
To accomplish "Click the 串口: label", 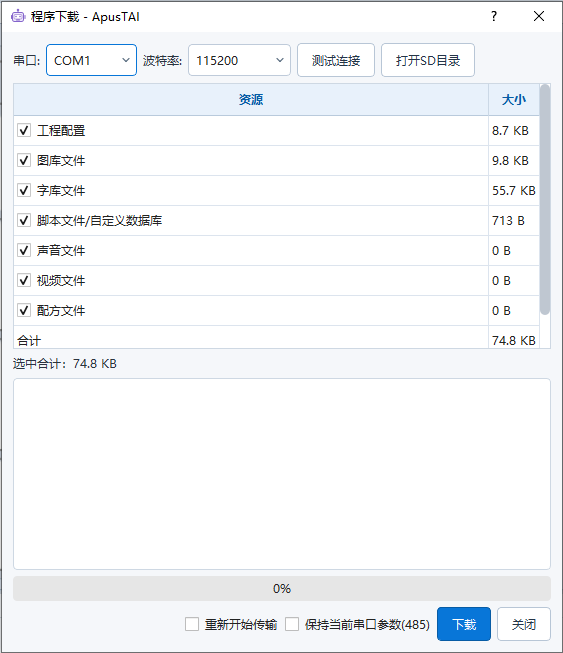I will pyautogui.click(x=27, y=61).
